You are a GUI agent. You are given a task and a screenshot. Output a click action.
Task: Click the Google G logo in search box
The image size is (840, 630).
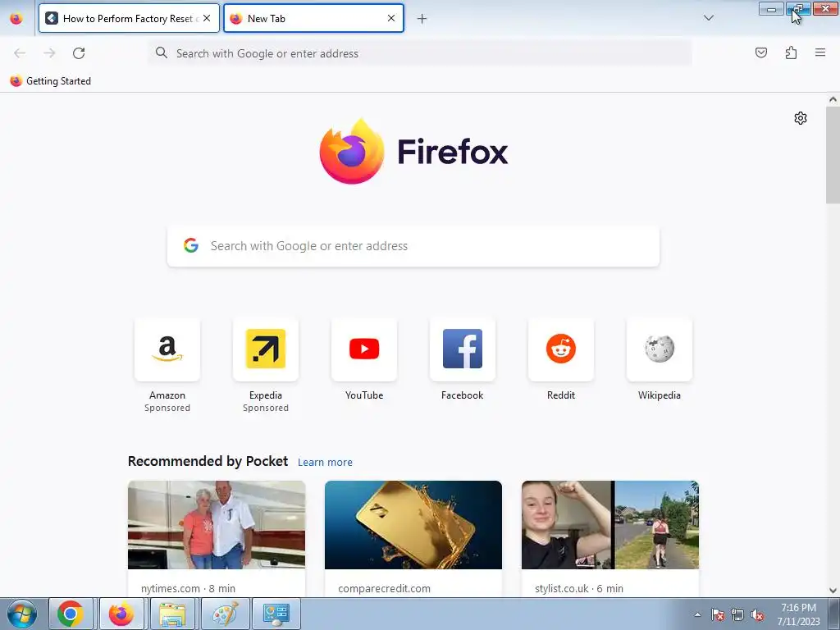click(x=190, y=245)
